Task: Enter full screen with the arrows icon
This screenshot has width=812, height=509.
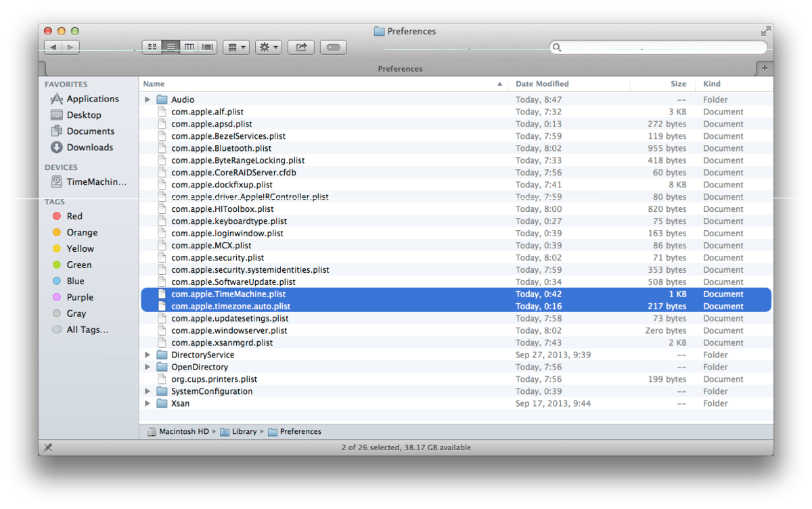Action: (x=765, y=31)
